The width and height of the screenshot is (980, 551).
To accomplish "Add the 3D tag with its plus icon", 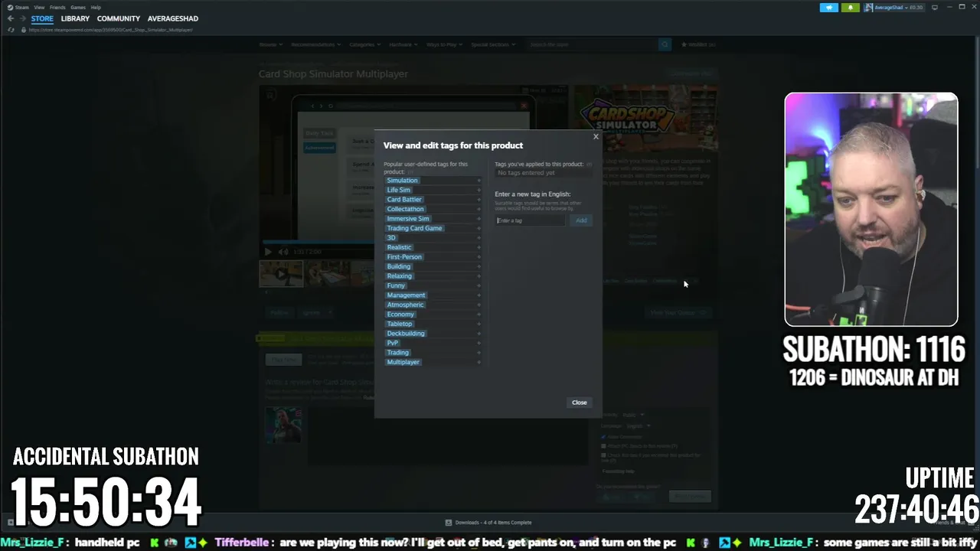I will 479,238.
